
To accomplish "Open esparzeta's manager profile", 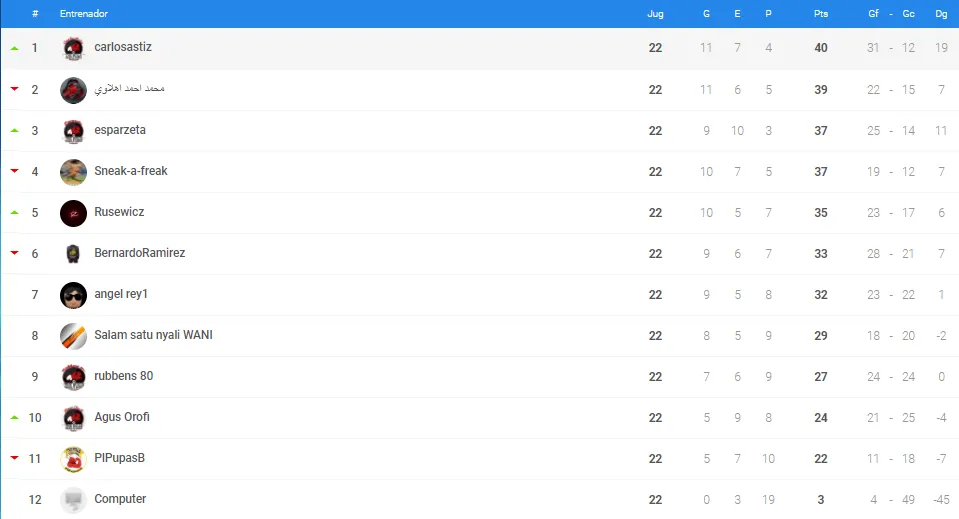I will (120, 130).
